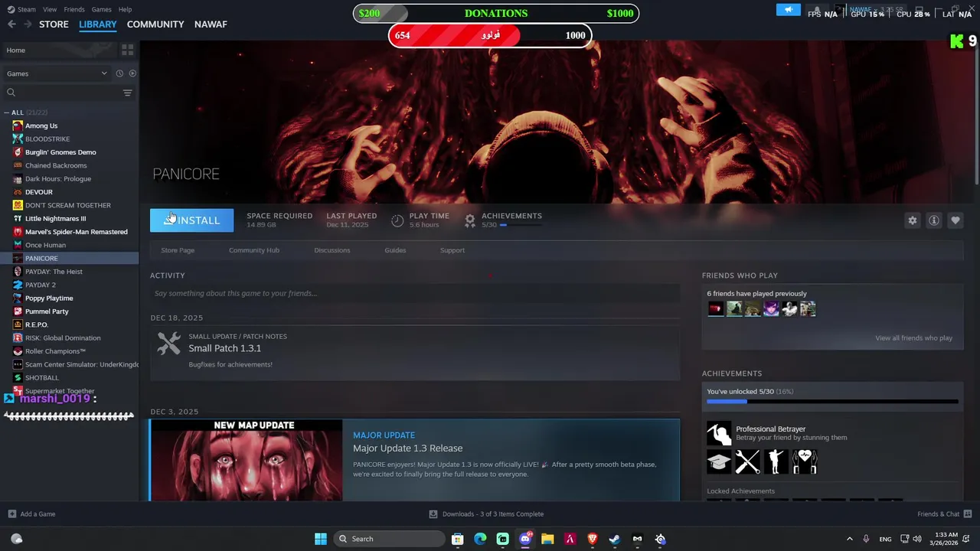Viewport: 980px width, 551px height.
Task: Click the activity 'Say something' input field
Action: click(x=415, y=293)
